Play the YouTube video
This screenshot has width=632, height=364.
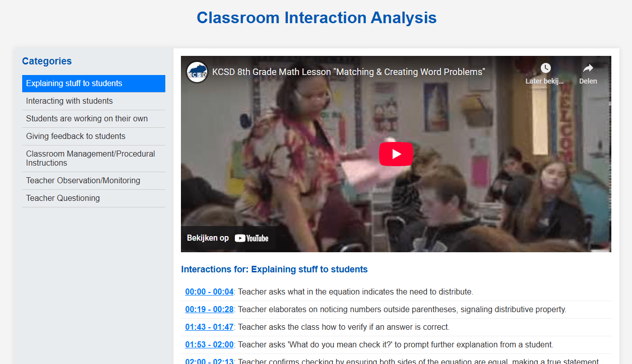tap(396, 154)
